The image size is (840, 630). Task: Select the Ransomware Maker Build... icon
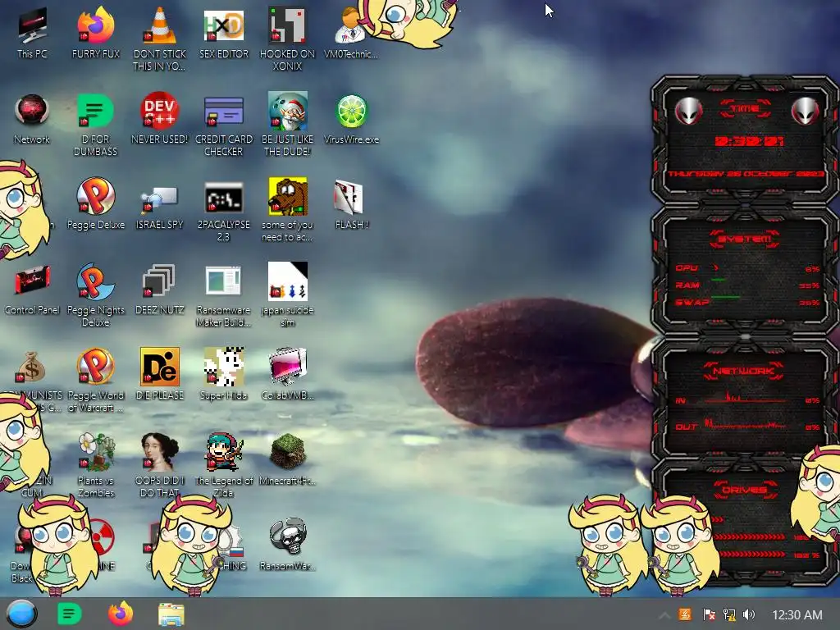pos(224,295)
